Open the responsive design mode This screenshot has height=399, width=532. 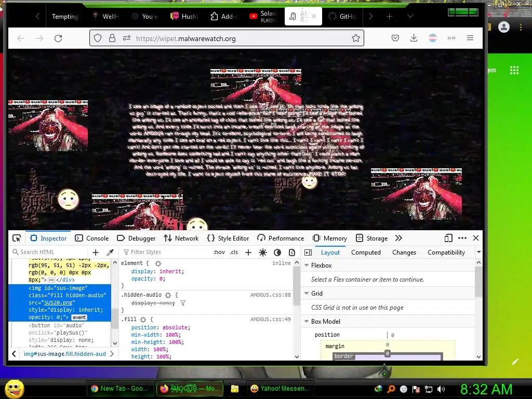point(448,238)
